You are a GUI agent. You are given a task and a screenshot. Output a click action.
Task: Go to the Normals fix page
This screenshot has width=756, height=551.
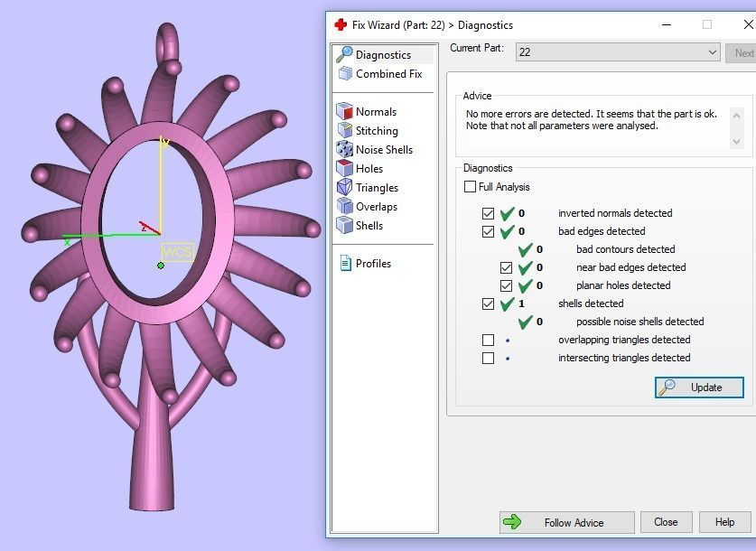(376, 112)
